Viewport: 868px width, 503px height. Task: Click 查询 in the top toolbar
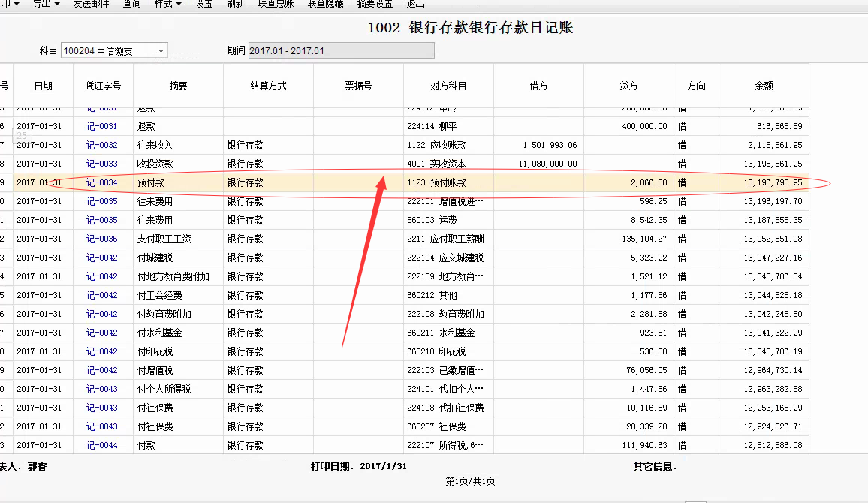point(131,4)
